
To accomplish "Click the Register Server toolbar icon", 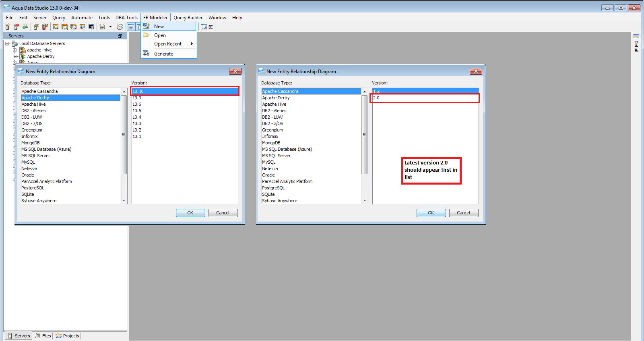I will [x=8, y=27].
